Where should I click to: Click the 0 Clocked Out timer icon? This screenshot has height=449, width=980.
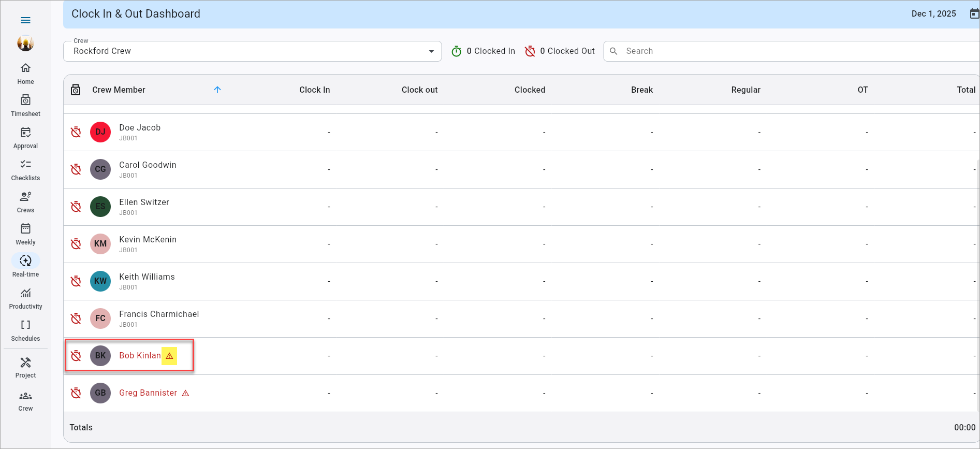530,51
